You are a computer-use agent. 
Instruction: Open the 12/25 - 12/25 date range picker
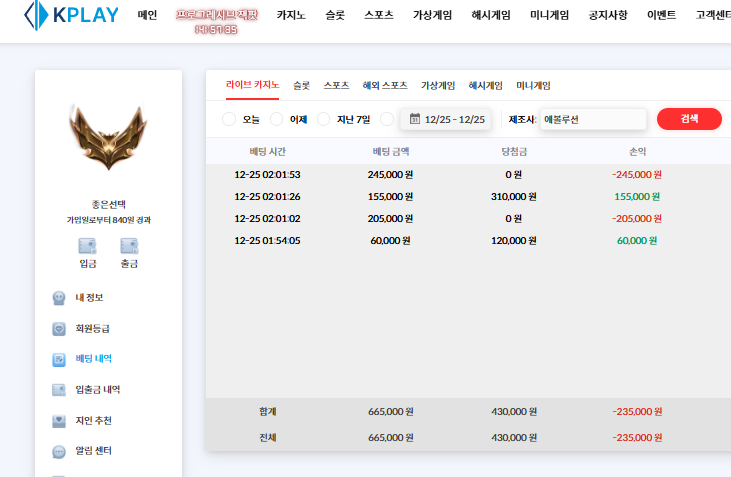pyautogui.click(x=446, y=120)
